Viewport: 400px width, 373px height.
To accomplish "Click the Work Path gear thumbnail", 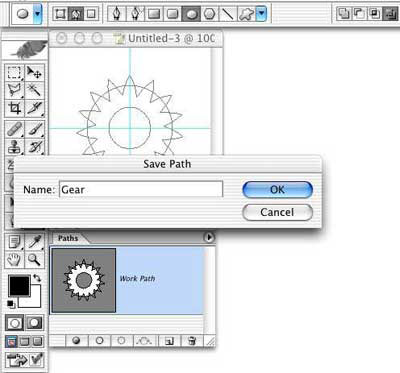I will click(84, 280).
